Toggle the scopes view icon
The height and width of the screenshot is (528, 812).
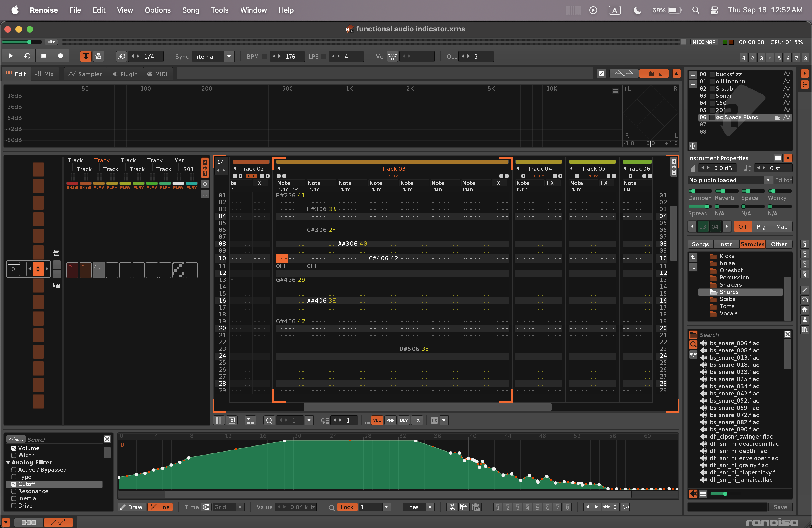click(624, 74)
